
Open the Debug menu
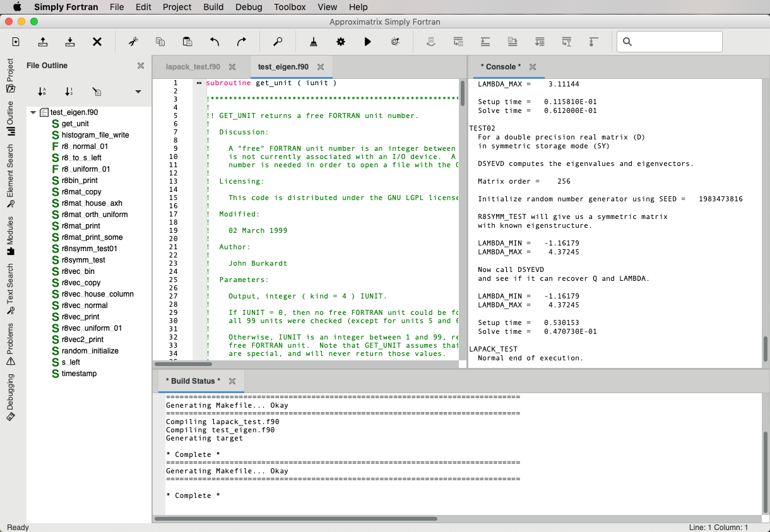coord(249,7)
